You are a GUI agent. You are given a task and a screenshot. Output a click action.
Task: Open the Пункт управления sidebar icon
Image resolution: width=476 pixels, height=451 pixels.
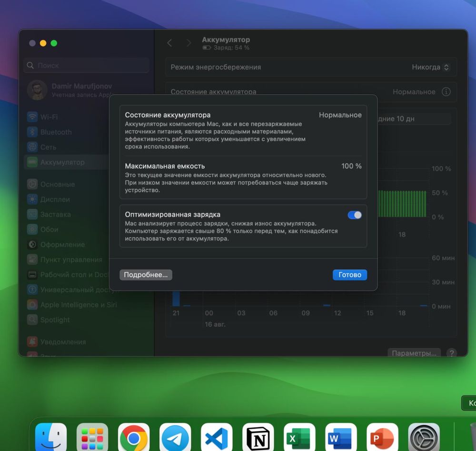[32, 259]
